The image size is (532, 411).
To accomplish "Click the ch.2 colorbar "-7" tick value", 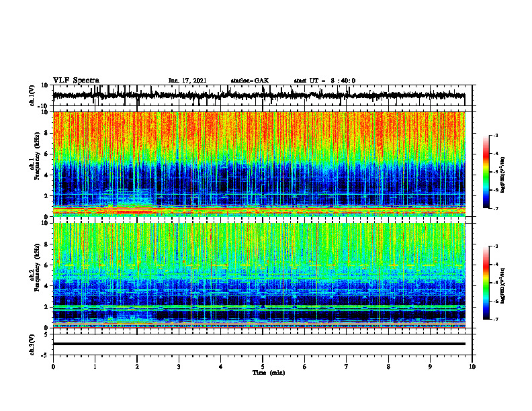I will (x=496, y=320).
